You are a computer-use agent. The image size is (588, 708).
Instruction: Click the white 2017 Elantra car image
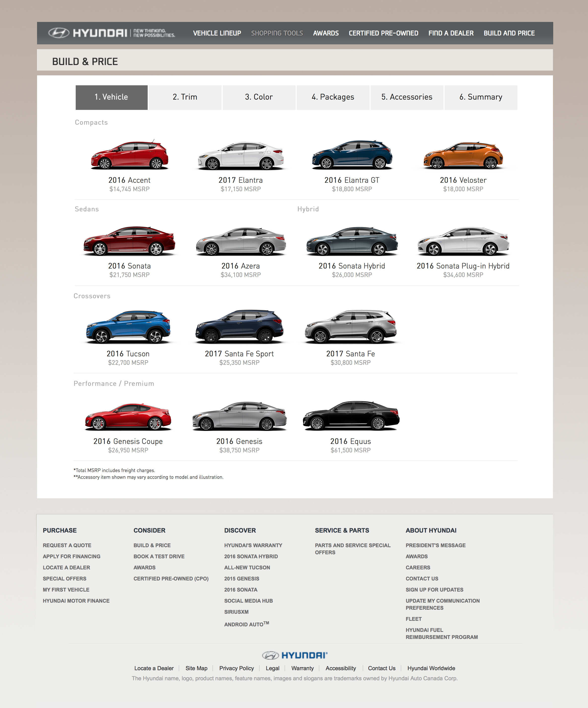pos(240,156)
